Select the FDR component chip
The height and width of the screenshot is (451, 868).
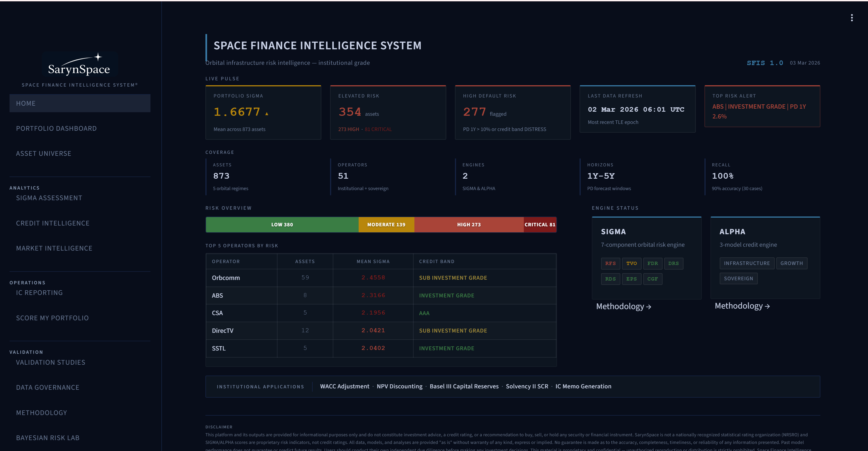pyautogui.click(x=653, y=263)
